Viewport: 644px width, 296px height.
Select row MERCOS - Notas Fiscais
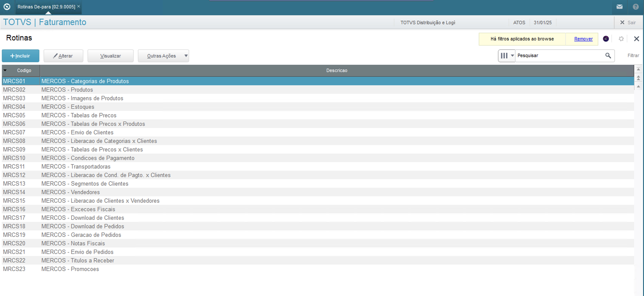click(x=318, y=243)
